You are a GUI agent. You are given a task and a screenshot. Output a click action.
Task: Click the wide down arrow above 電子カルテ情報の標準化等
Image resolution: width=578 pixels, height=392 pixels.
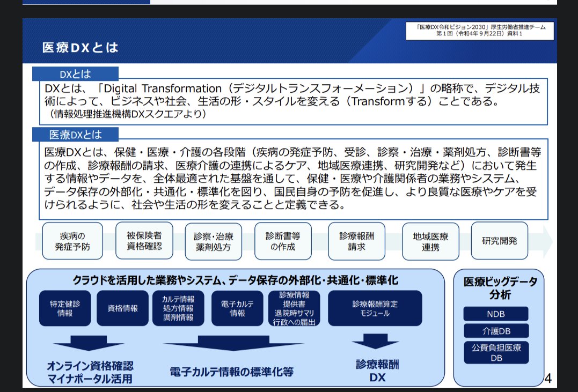tap(232, 343)
